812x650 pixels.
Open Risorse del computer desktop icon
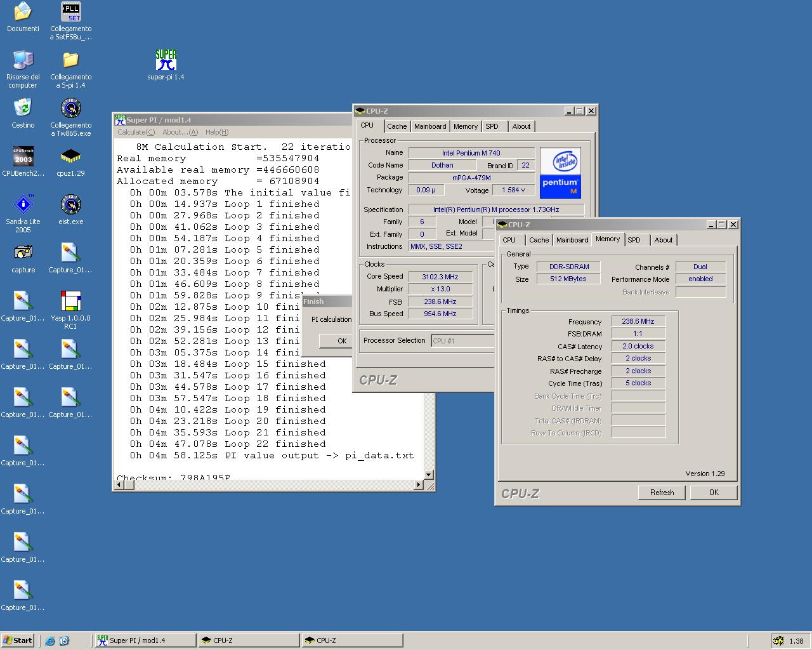(x=23, y=60)
